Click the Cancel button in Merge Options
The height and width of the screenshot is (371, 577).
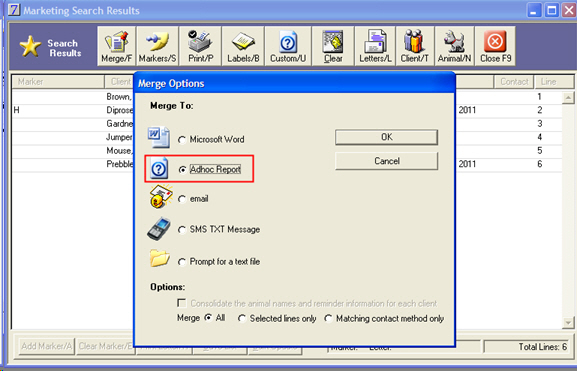(386, 161)
